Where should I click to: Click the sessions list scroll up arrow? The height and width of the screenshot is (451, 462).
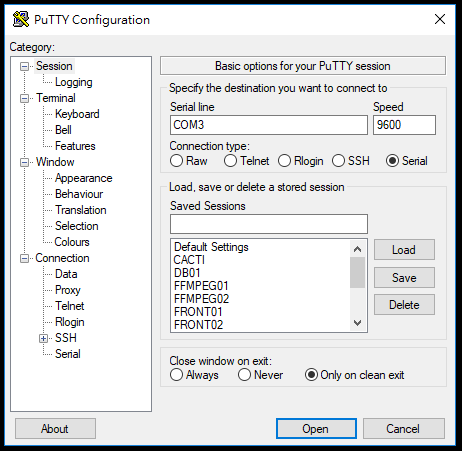click(358, 249)
